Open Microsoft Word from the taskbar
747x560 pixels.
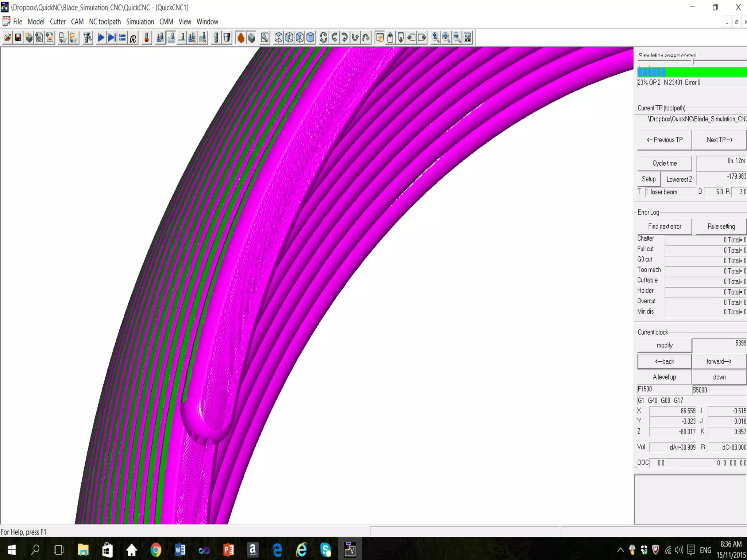click(180, 549)
